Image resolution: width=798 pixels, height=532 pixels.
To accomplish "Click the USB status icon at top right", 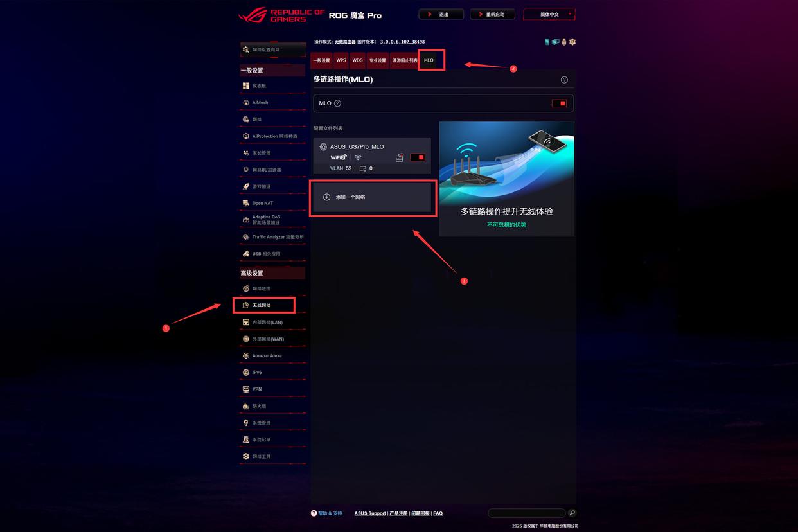I will click(564, 42).
